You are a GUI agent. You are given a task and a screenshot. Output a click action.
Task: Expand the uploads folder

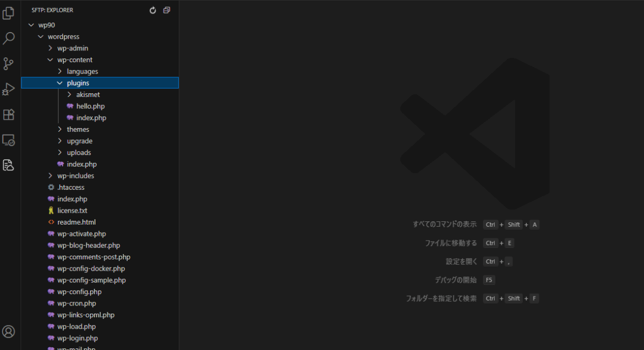(x=60, y=153)
